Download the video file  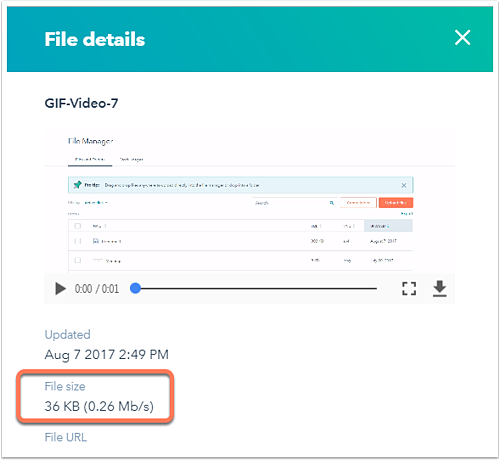pyautogui.click(x=439, y=289)
